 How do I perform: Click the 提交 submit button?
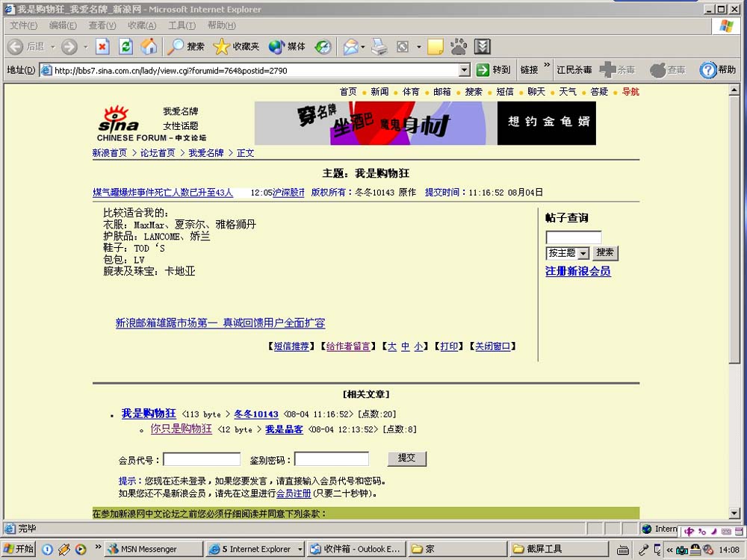tap(406, 458)
